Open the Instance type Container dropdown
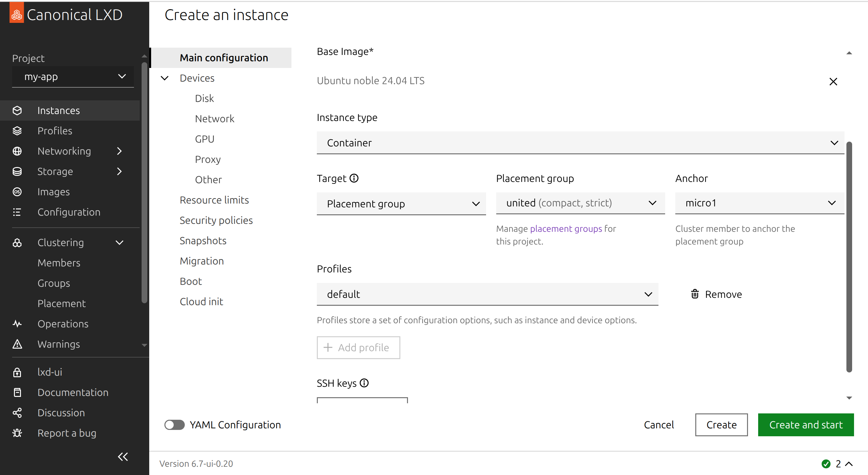This screenshot has height=475, width=868. pos(580,143)
